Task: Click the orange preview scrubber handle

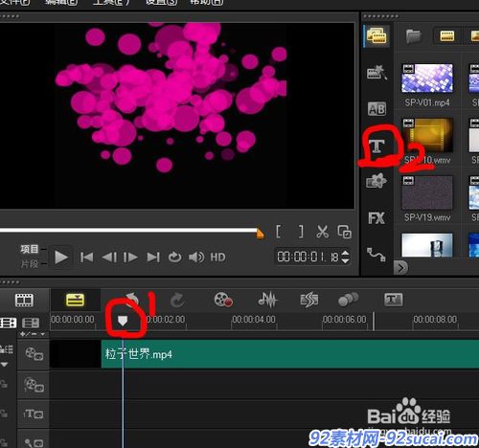Action: point(260,234)
